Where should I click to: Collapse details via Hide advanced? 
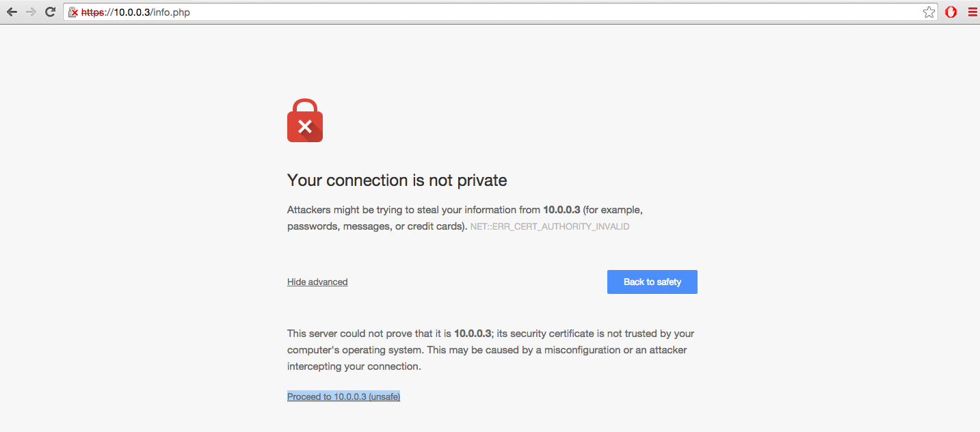click(x=317, y=282)
